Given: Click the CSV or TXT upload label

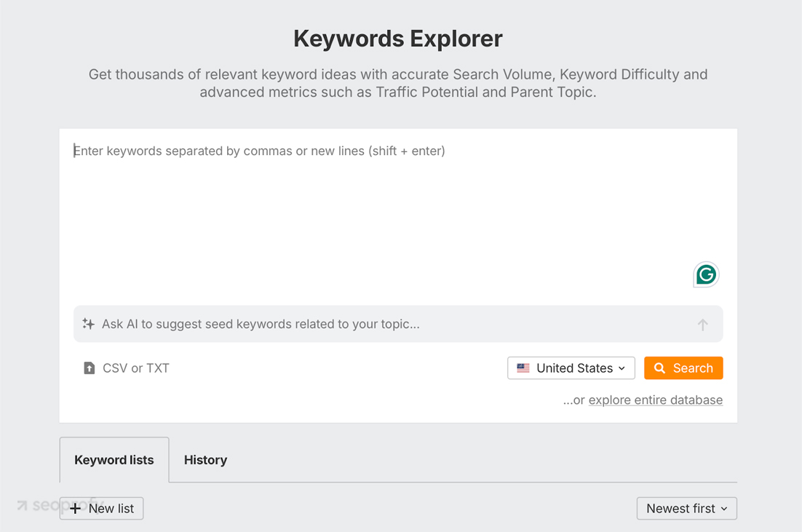Looking at the screenshot, I should click(136, 368).
